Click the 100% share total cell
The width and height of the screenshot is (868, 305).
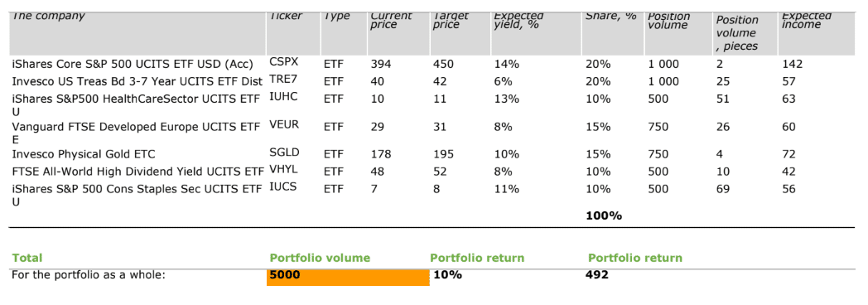pos(604,215)
